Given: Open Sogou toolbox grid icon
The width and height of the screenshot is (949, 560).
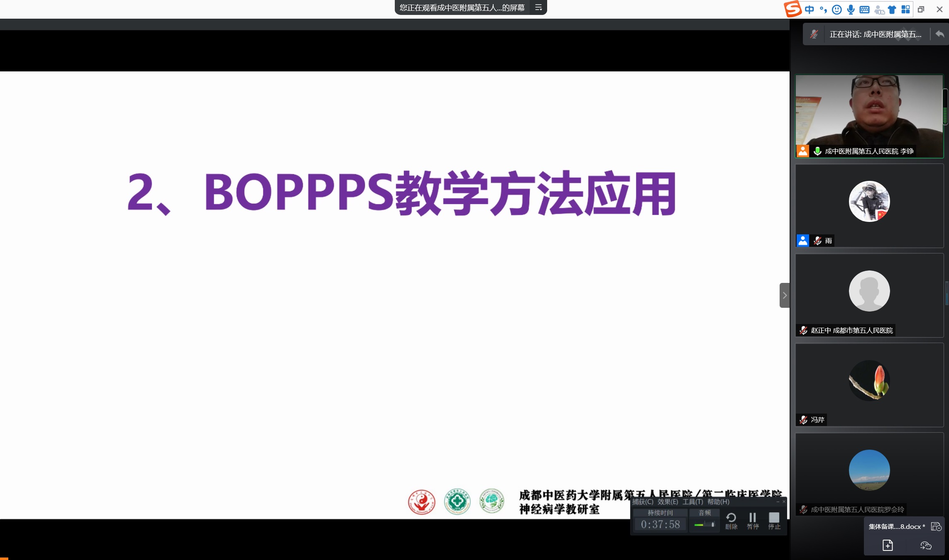Looking at the screenshot, I should click(905, 10).
